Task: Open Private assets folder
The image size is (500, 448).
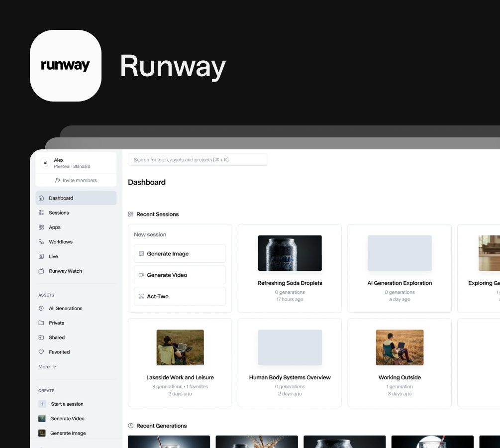Action: point(76,323)
